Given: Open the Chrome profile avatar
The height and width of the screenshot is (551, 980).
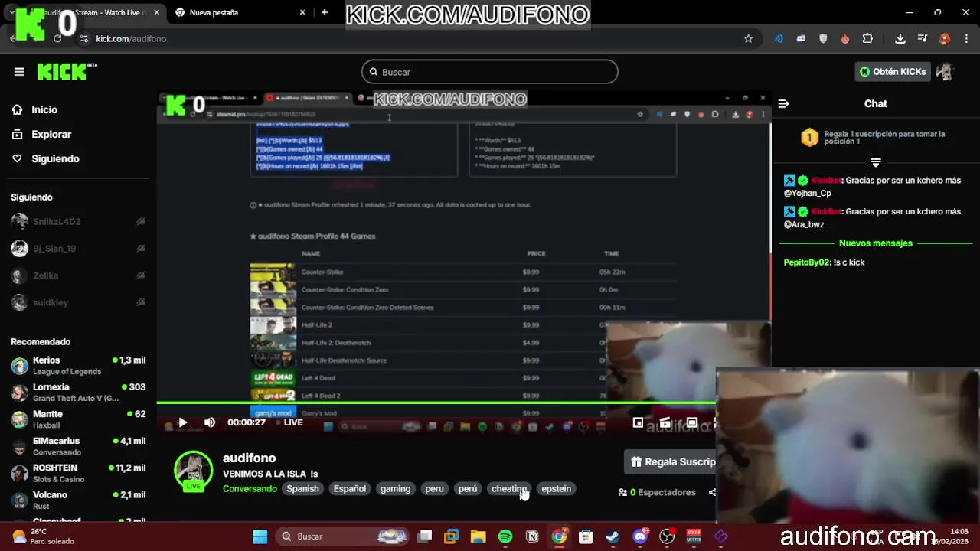Looking at the screenshot, I should [945, 38].
